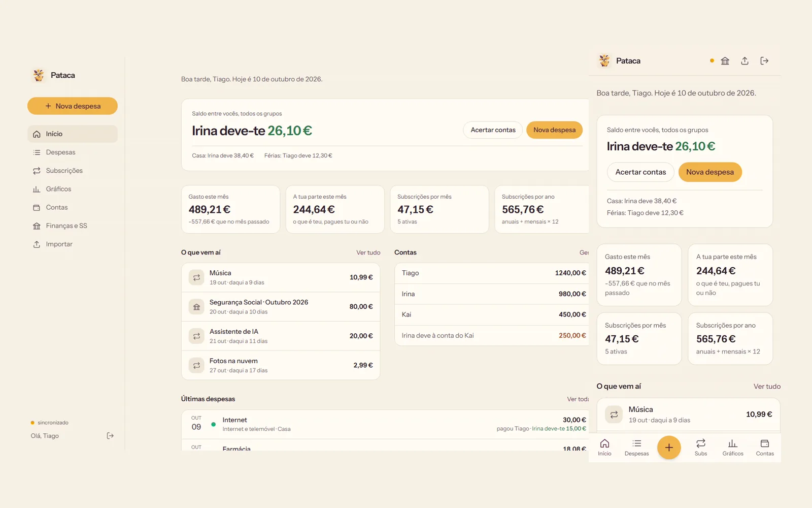Viewport: 812px width, 508px height.
Task: Click Nova despesa in the mobile balance card
Action: click(710, 172)
